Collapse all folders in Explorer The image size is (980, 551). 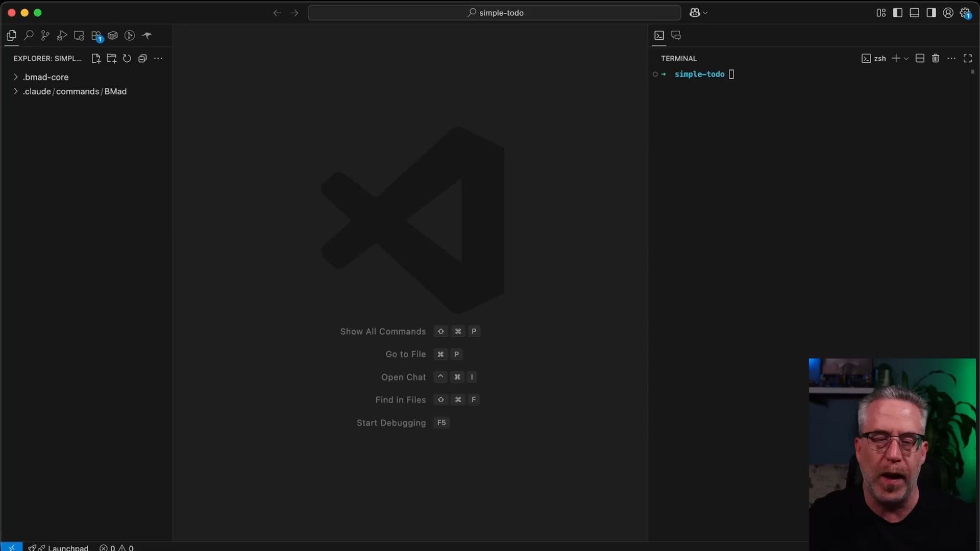142,59
